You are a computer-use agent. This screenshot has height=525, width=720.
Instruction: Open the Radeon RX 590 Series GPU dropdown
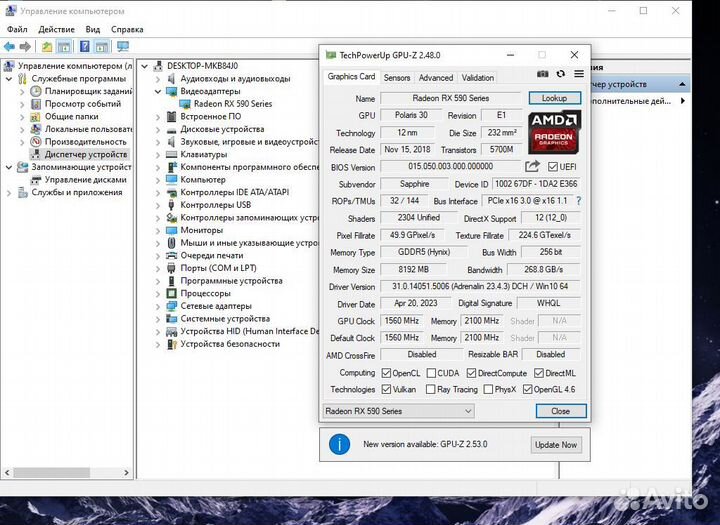click(399, 411)
